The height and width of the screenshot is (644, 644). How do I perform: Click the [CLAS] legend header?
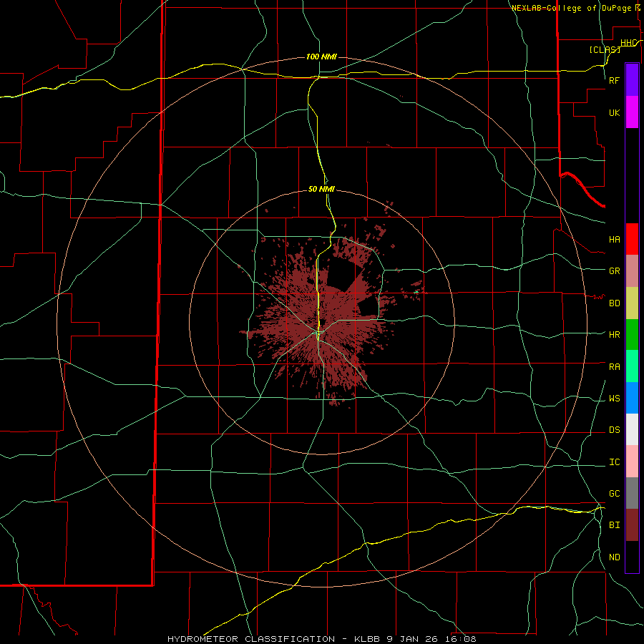[605, 49]
